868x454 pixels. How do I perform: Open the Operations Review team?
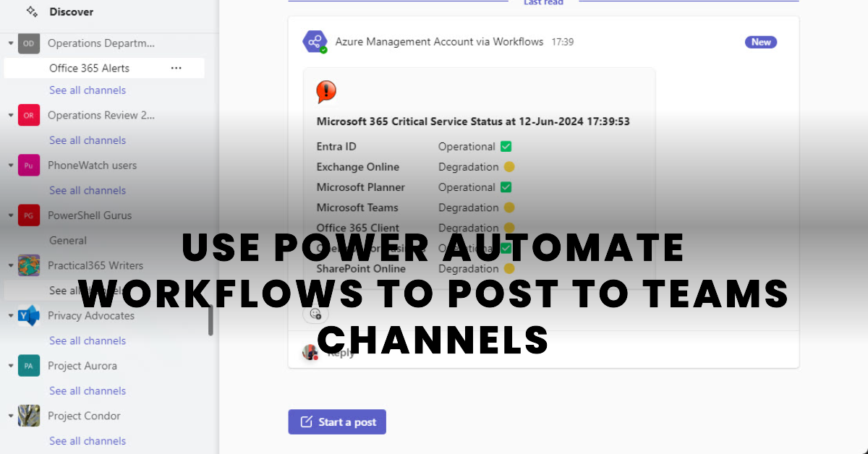(x=101, y=115)
